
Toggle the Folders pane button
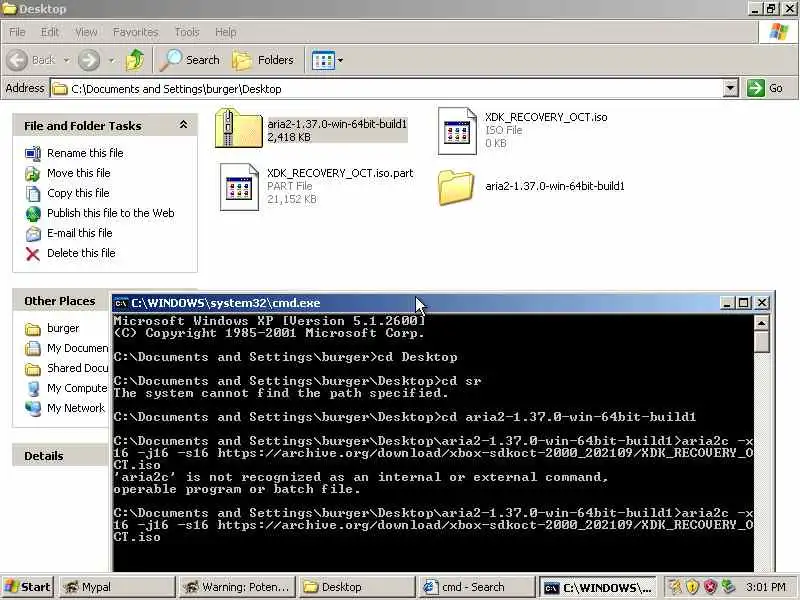(x=263, y=60)
